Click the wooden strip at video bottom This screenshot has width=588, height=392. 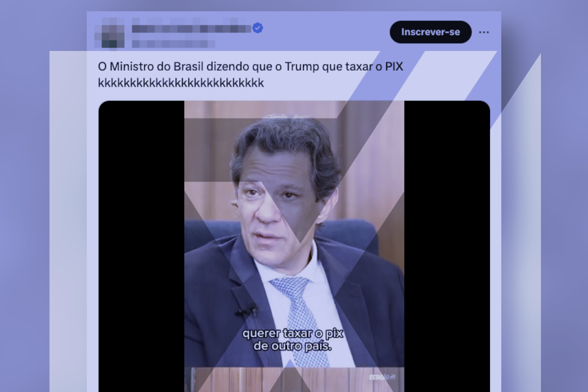294,379
